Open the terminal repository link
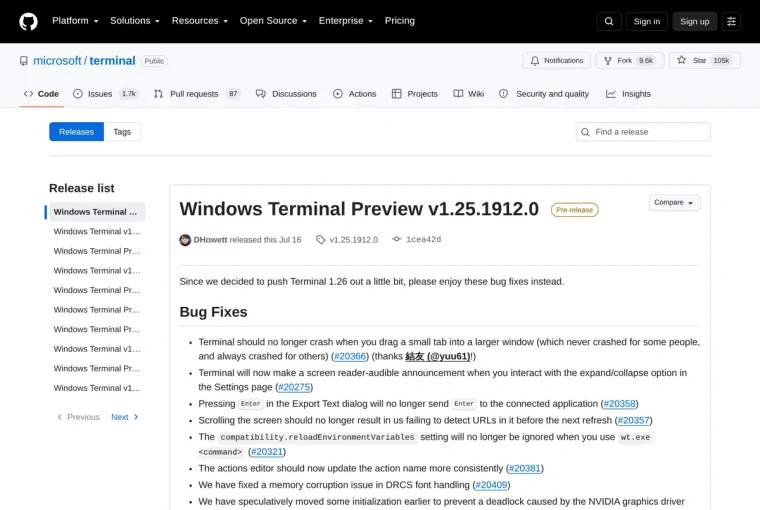 (x=112, y=61)
